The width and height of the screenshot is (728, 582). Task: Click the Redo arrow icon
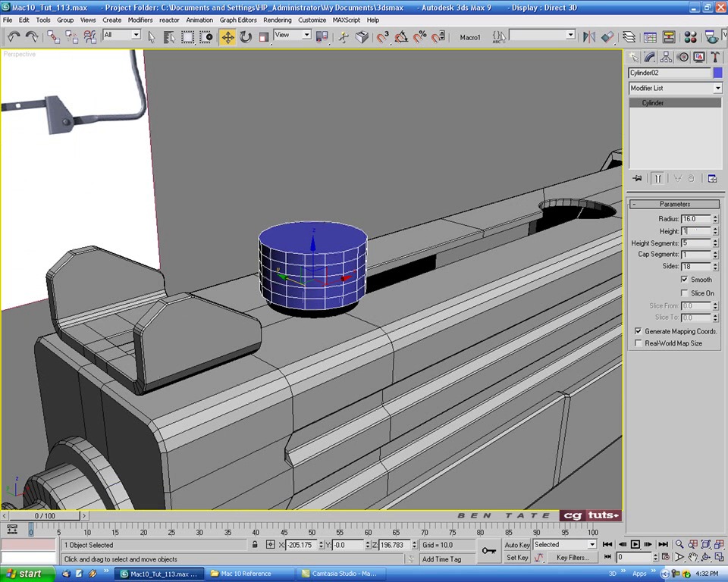[x=32, y=36]
